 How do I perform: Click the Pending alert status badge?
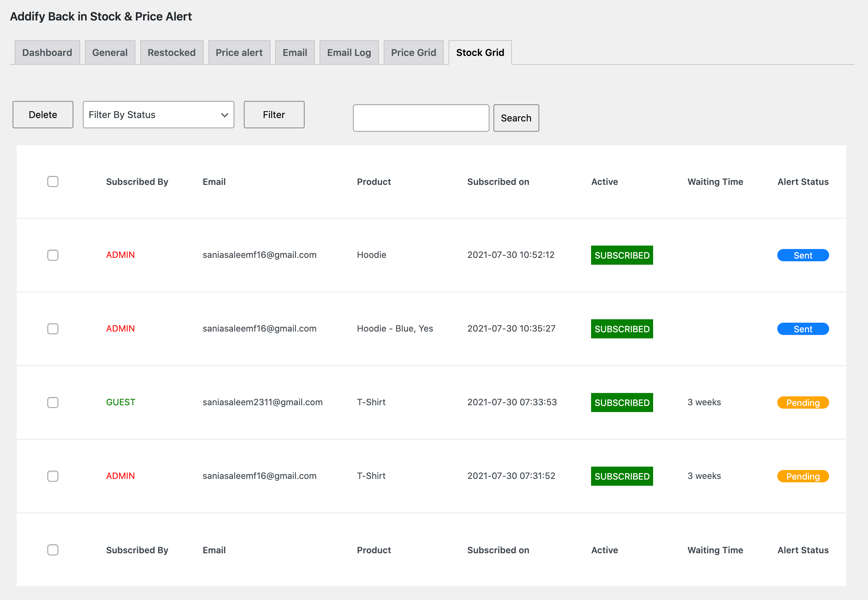[x=803, y=402]
